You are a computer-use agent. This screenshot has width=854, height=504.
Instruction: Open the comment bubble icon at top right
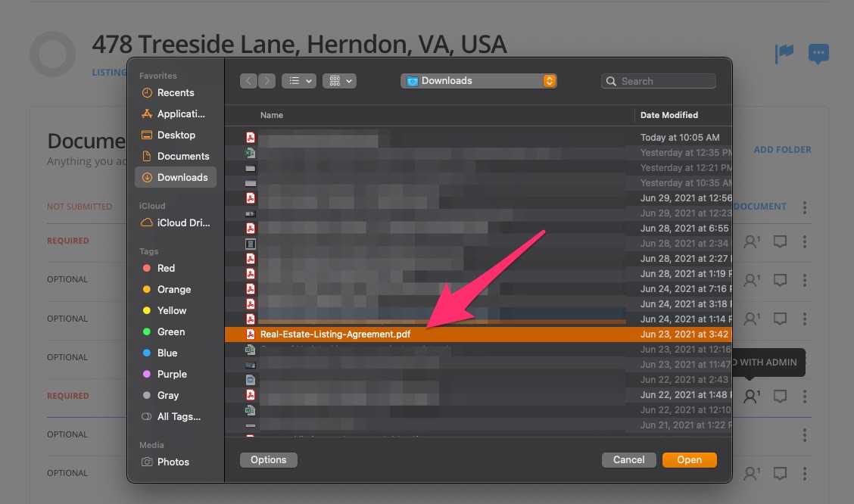[818, 54]
